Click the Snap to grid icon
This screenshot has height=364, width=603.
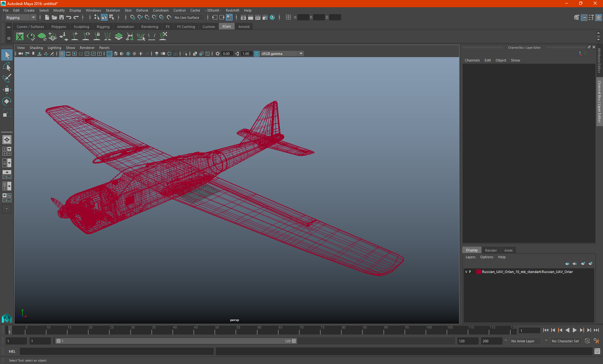point(133,18)
